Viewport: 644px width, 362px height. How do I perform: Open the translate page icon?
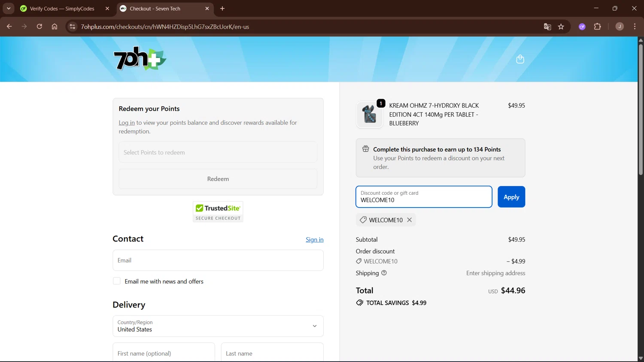click(547, 27)
